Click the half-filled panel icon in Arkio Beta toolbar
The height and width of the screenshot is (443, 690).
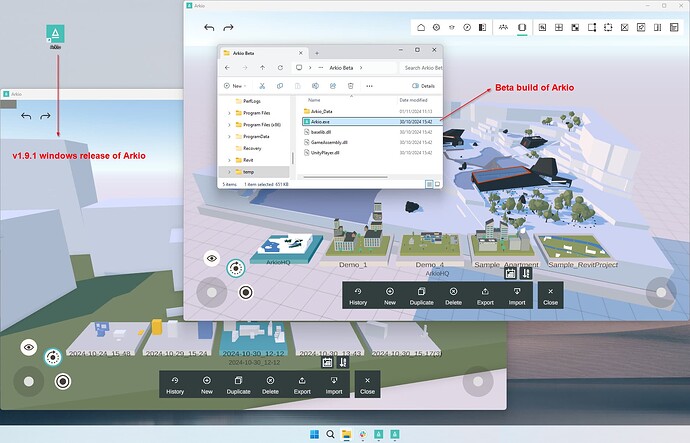click(482, 27)
